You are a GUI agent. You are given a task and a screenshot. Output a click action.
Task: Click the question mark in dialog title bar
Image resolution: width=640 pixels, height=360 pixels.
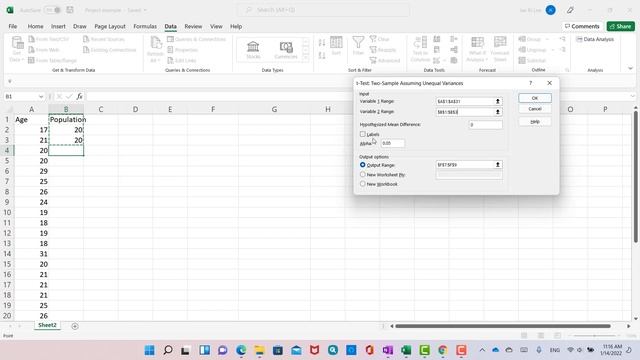[x=531, y=83]
